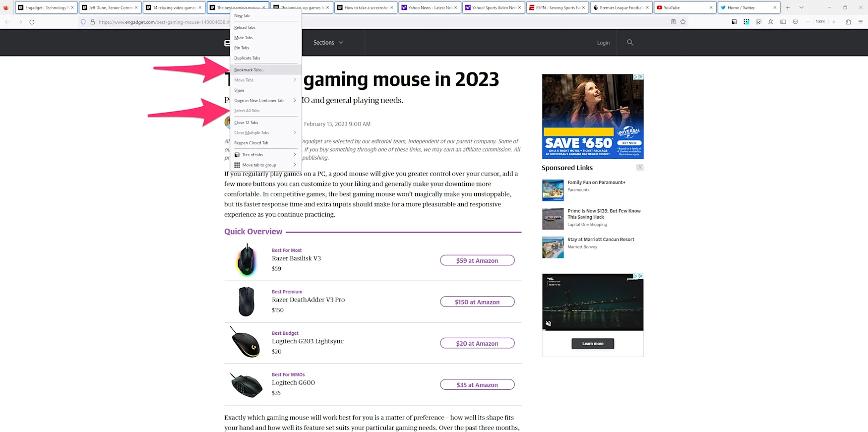This screenshot has width=868, height=432.
Task: Toggle Reader View icon in address bar
Action: [673, 22]
